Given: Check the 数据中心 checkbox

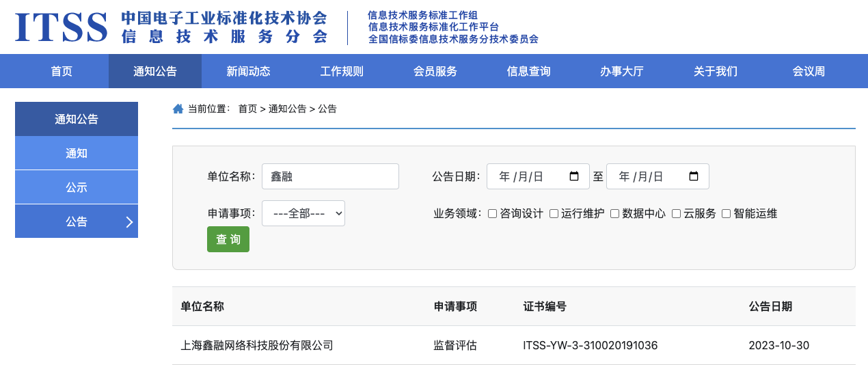Looking at the screenshot, I should click(x=614, y=214).
